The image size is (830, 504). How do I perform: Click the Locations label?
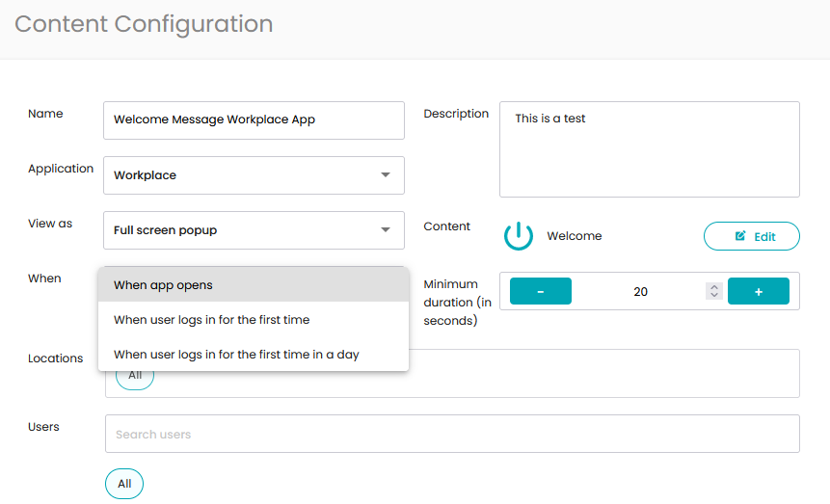56,358
